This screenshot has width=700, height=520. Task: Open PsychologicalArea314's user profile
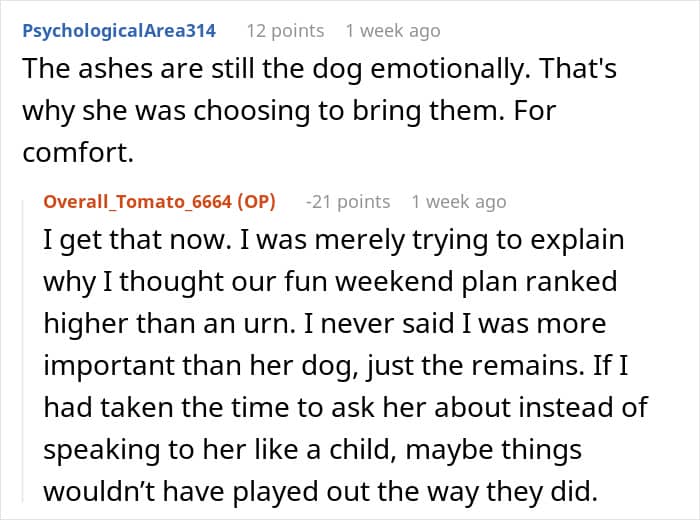[119, 31]
